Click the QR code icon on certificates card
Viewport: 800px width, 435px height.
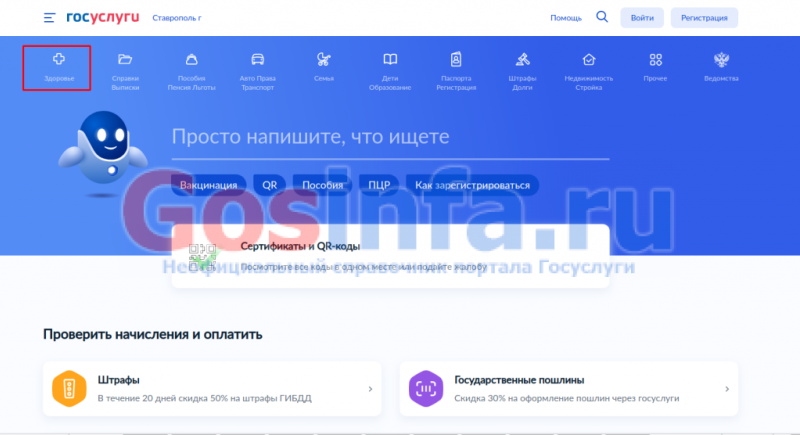(203, 257)
